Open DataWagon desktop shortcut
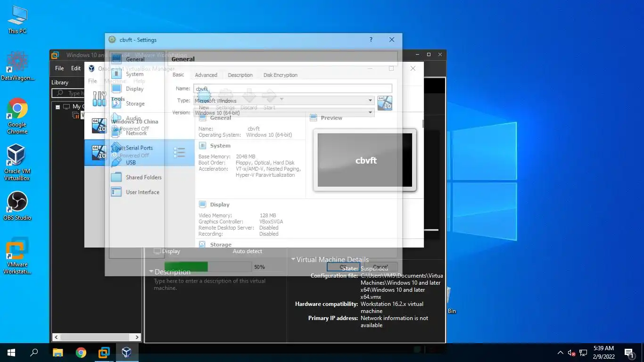The image size is (644, 362). (x=17, y=66)
